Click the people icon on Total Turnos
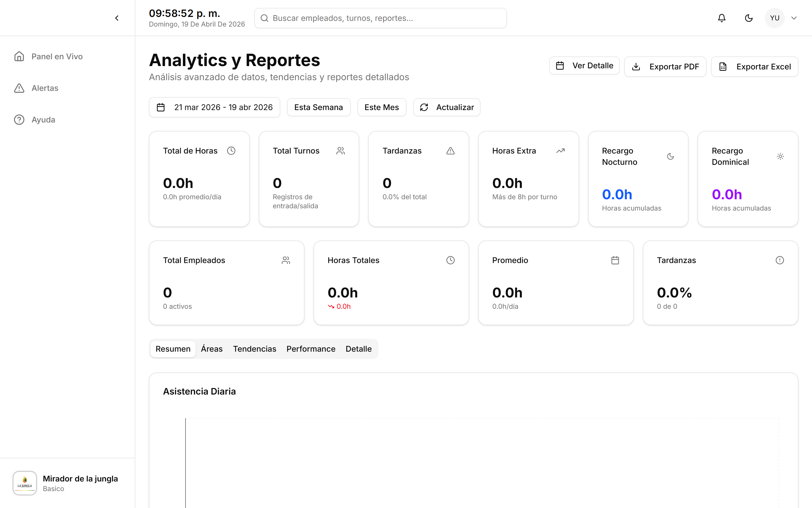 (x=341, y=151)
